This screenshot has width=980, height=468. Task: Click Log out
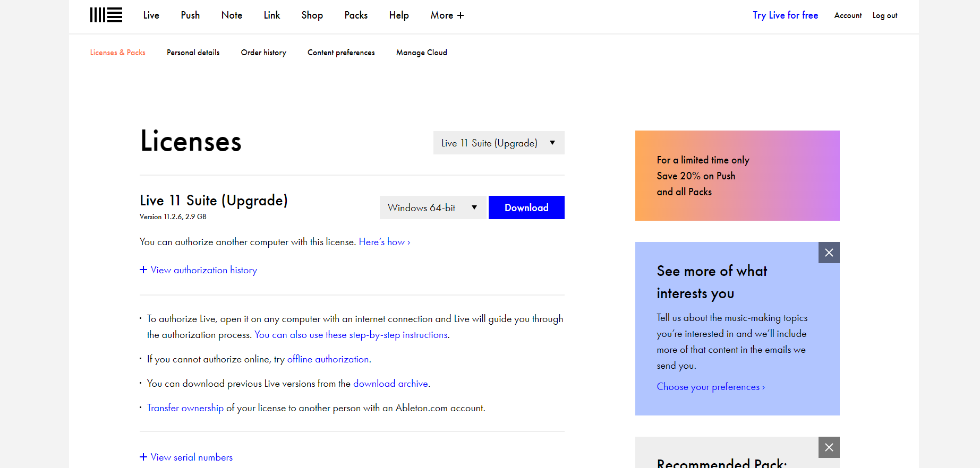point(885,15)
